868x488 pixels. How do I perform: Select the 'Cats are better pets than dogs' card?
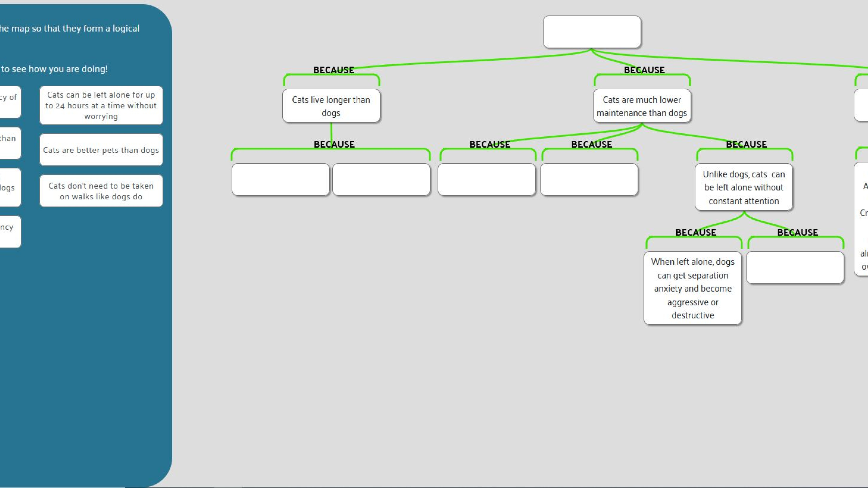tap(101, 150)
